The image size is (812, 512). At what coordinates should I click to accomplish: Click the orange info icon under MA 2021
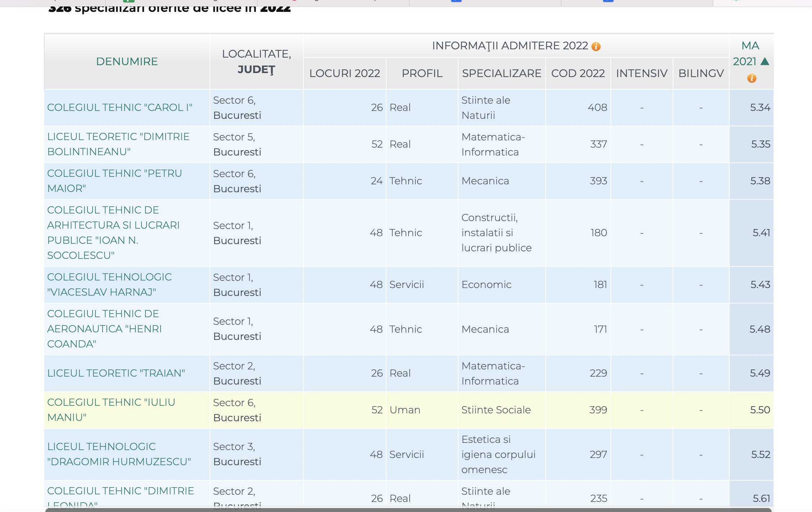tap(752, 78)
